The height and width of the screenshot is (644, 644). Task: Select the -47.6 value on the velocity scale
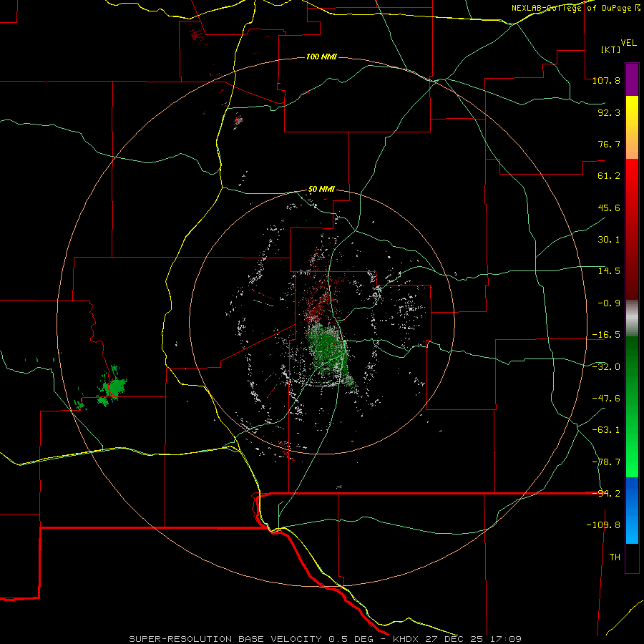pyautogui.click(x=606, y=399)
